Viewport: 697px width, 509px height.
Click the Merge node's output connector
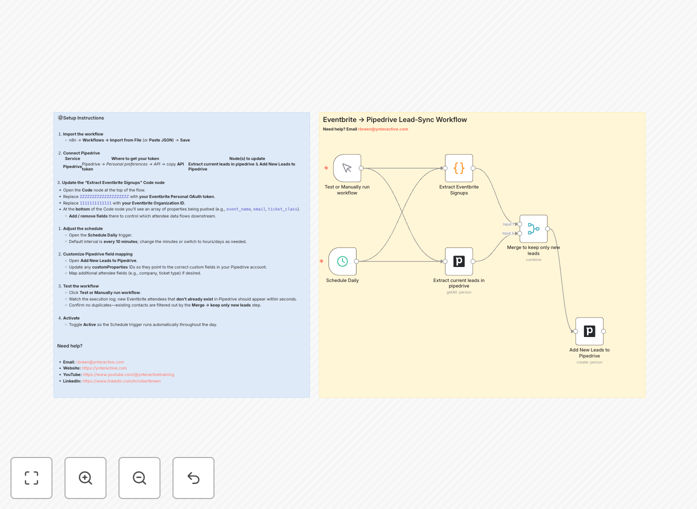tap(548, 228)
